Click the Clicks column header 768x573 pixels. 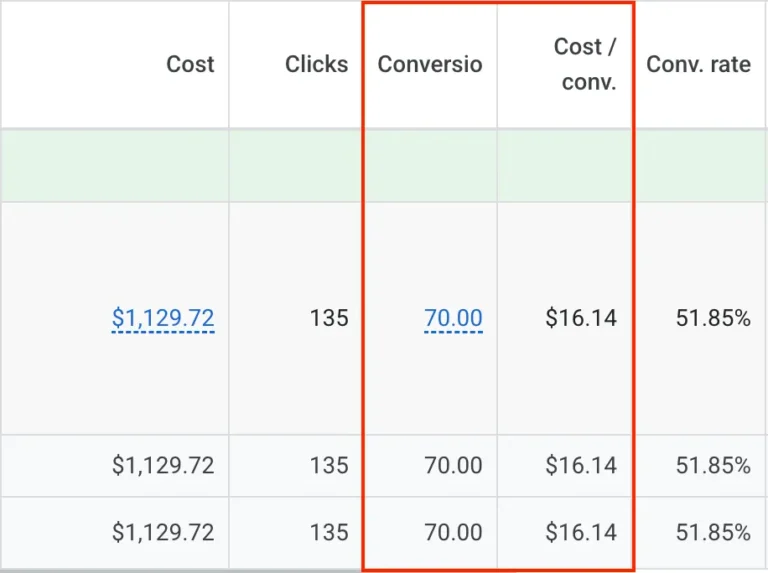pyautogui.click(x=316, y=64)
